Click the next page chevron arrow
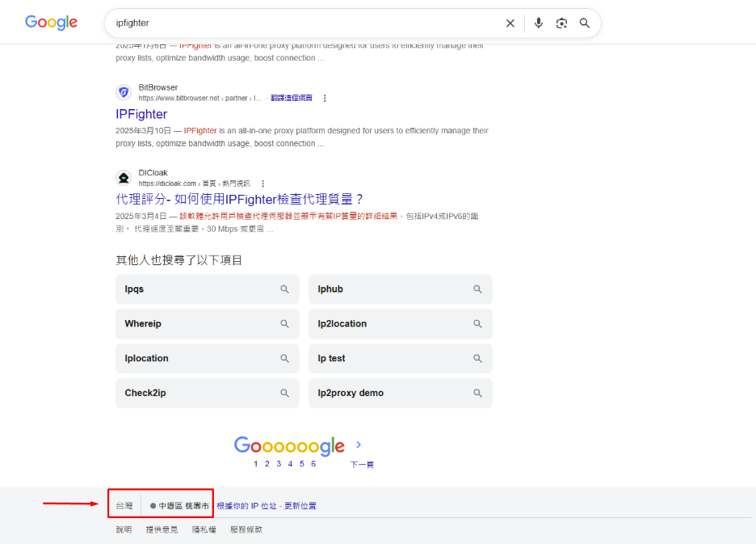This screenshot has width=756, height=544. [359, 445]
